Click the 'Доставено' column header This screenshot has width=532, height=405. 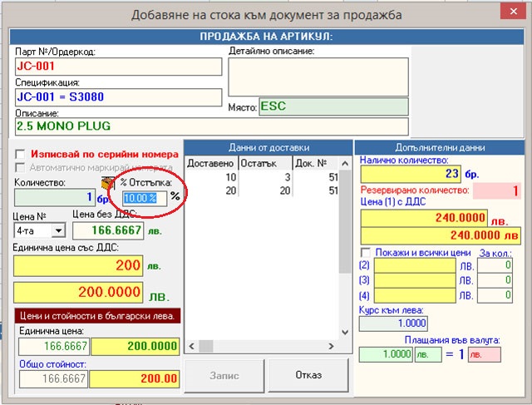click(x=210, y=164)
